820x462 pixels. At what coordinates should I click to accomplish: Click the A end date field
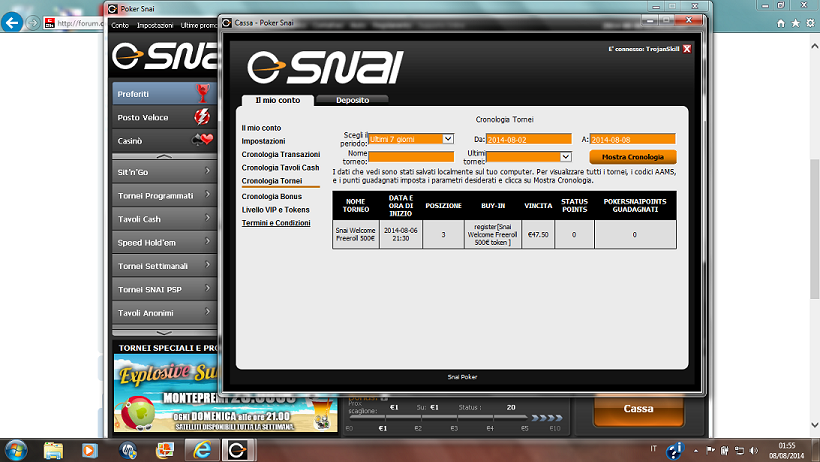633,139
